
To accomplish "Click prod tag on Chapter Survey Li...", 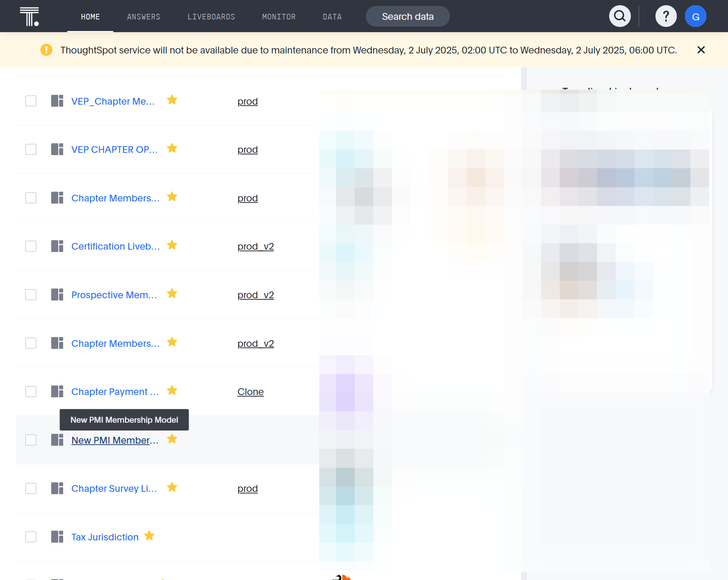I will [x=248, y=488].
